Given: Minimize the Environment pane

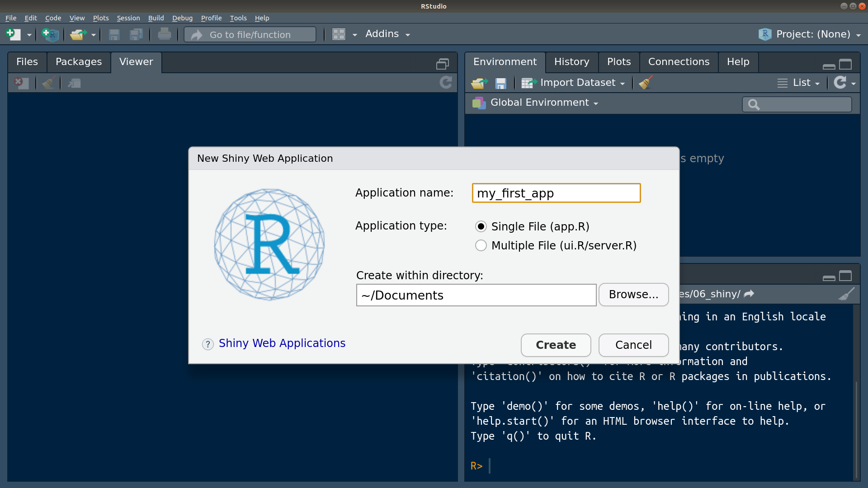Looking at the screenshot, I should [x=829, y=66].
